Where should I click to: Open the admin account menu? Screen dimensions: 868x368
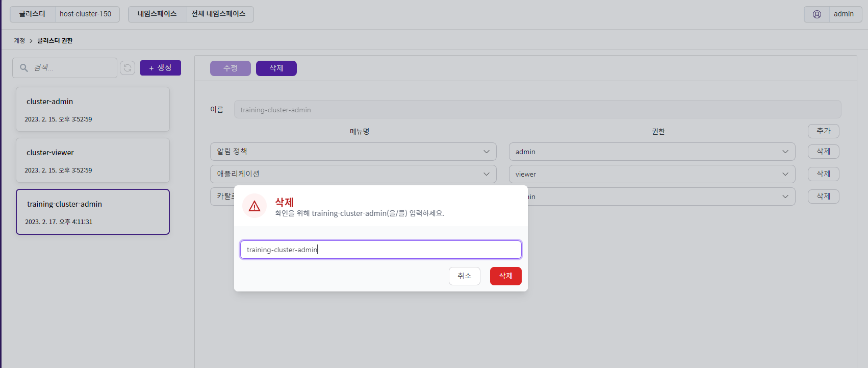coord(833,14)
